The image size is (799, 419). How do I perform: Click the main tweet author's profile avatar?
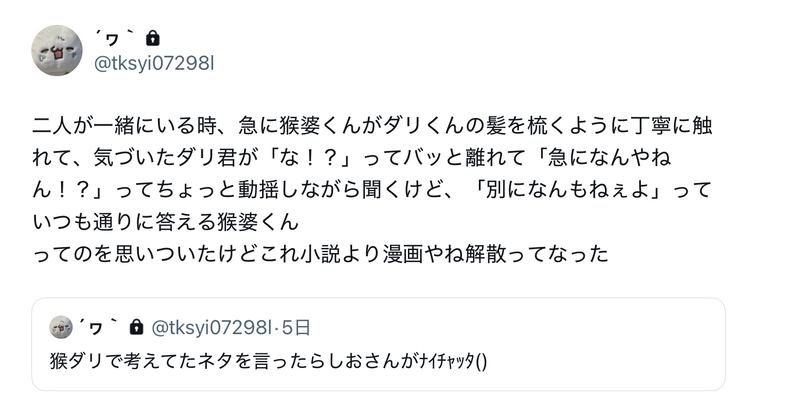[57, 50]
